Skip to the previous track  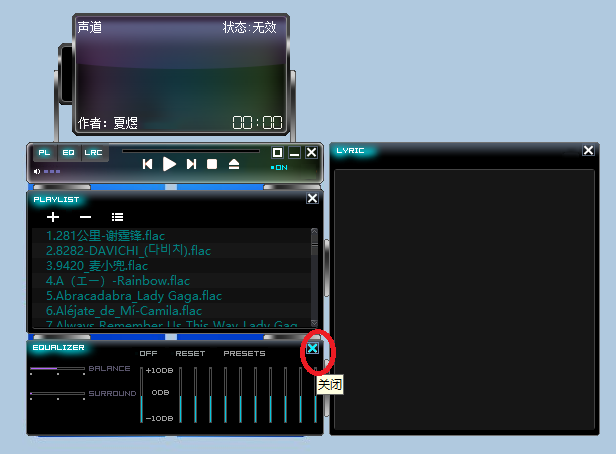pos(148,164)
